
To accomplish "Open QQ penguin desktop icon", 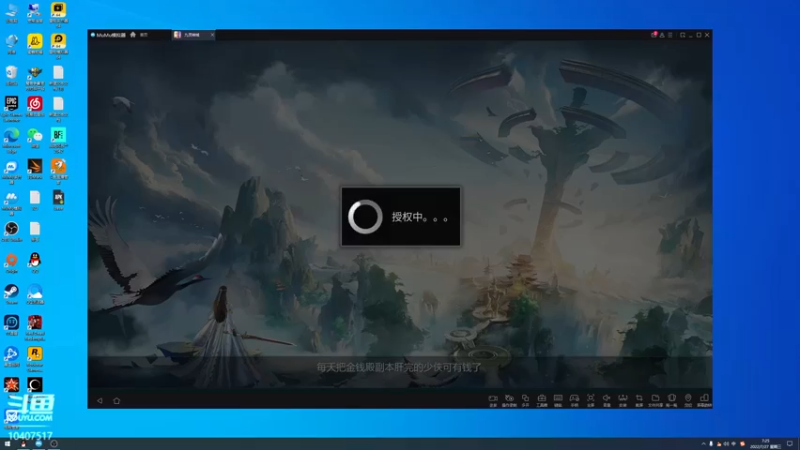I will [x=35, y=262].
